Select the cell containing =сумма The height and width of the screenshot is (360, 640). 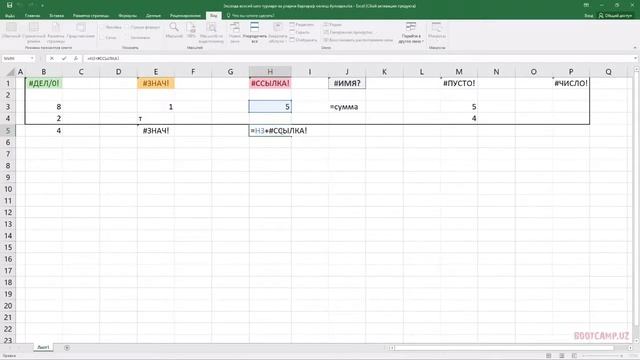coord(347,107)
